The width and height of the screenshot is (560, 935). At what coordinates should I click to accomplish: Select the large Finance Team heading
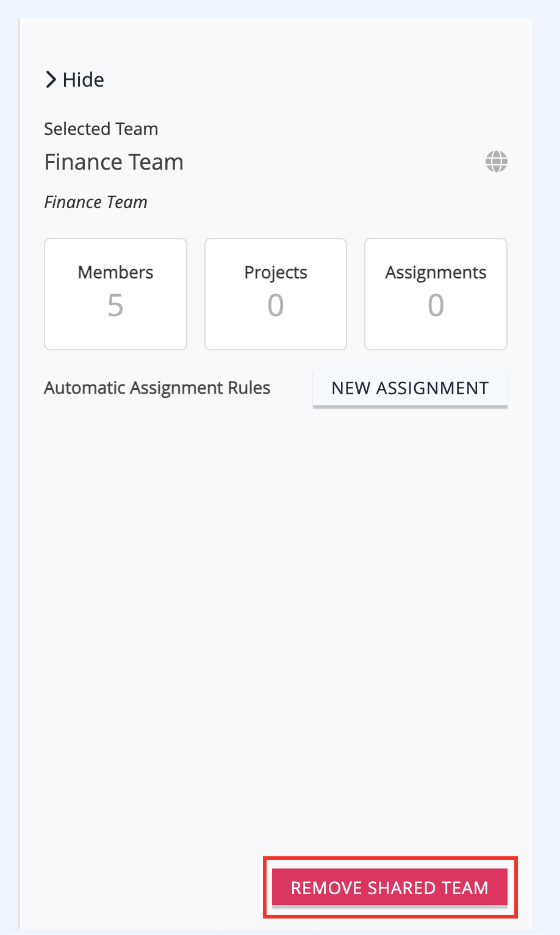pyautogui.click(x=114, y=162)
